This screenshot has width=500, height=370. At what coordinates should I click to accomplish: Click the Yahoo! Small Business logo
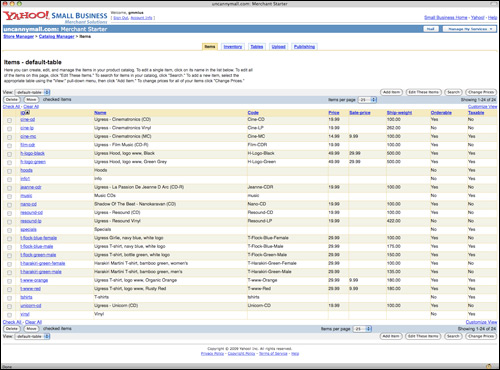click(x=55, y=17)
